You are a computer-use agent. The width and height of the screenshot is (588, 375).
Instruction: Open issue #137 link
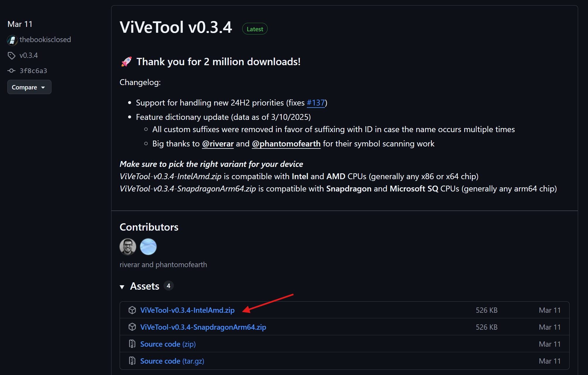315,103
